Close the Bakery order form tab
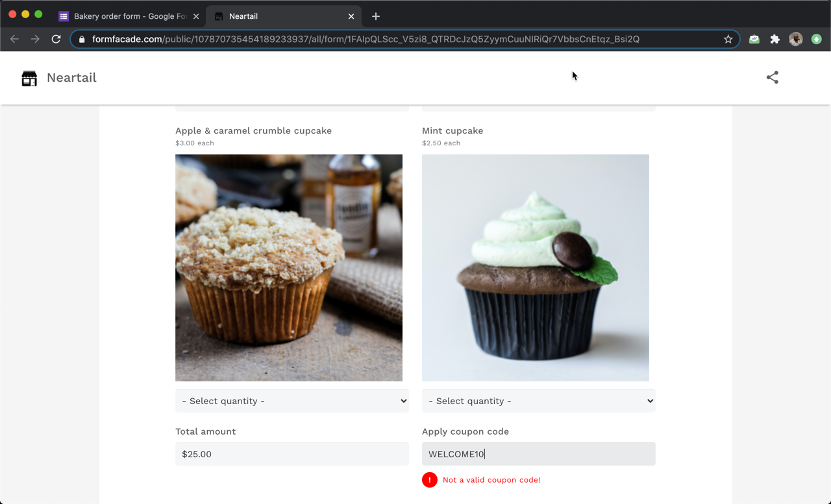Screen dimensions: 831x504 coord(196,16)
